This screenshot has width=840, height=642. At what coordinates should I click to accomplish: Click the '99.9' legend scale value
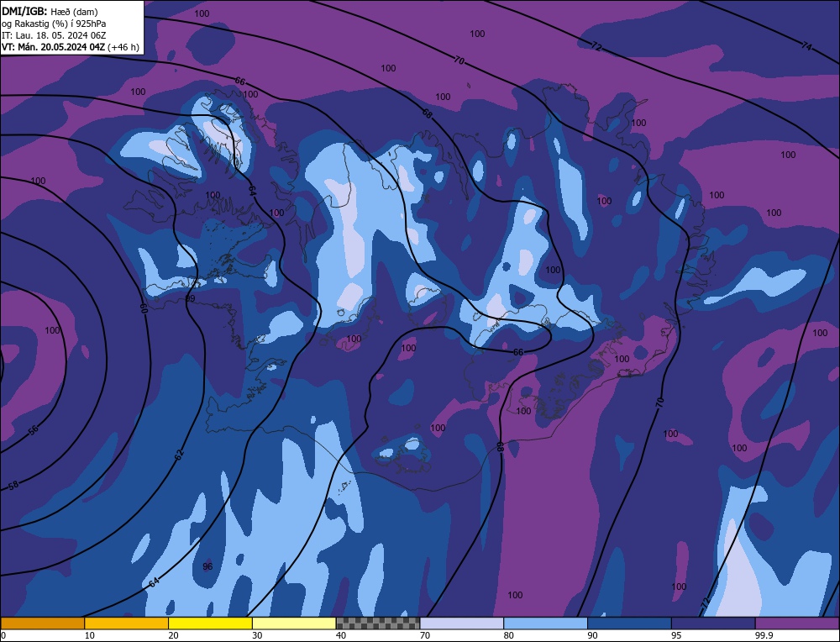764,635
